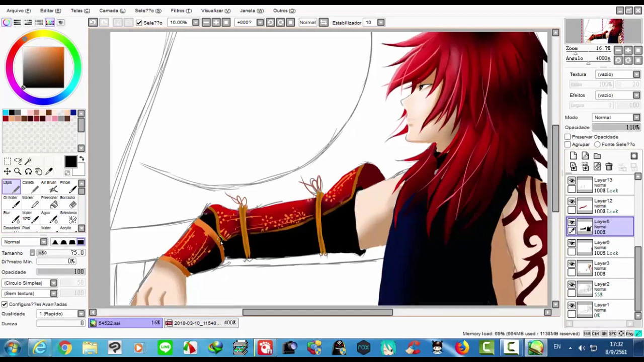Open the Visualizar menu

215,11
